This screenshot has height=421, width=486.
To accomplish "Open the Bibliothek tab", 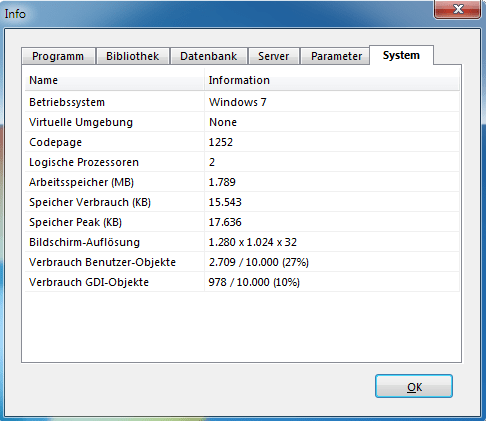I will (x=133, y=56).
